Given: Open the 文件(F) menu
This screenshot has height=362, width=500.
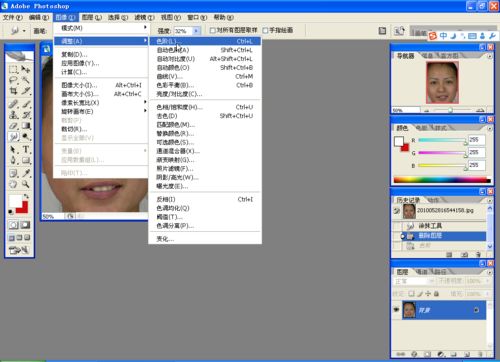Looking at the screenshot, I should point(13,17).
